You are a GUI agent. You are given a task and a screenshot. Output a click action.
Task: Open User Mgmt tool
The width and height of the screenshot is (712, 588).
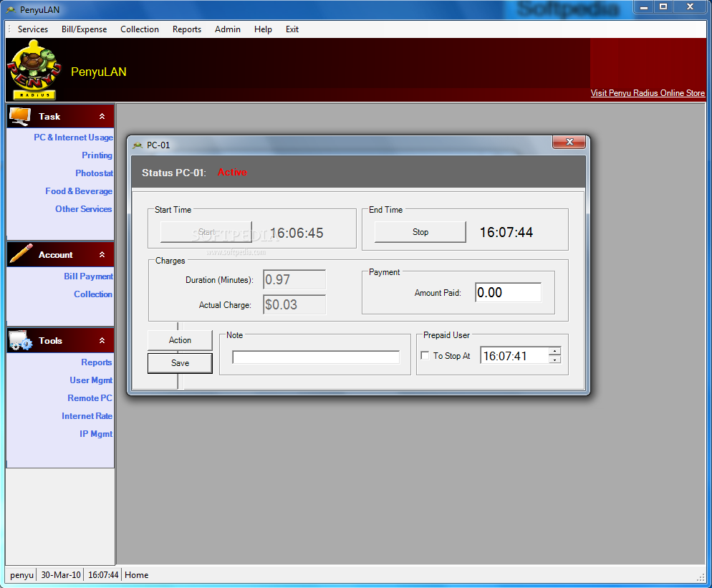click(x=91, y=380)
